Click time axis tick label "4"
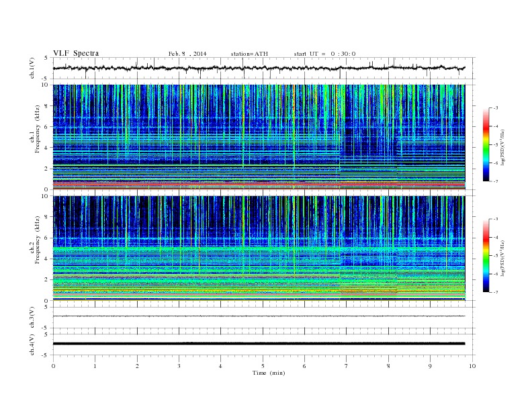Viewport: 532px width, 411px height. click(220, 366)
